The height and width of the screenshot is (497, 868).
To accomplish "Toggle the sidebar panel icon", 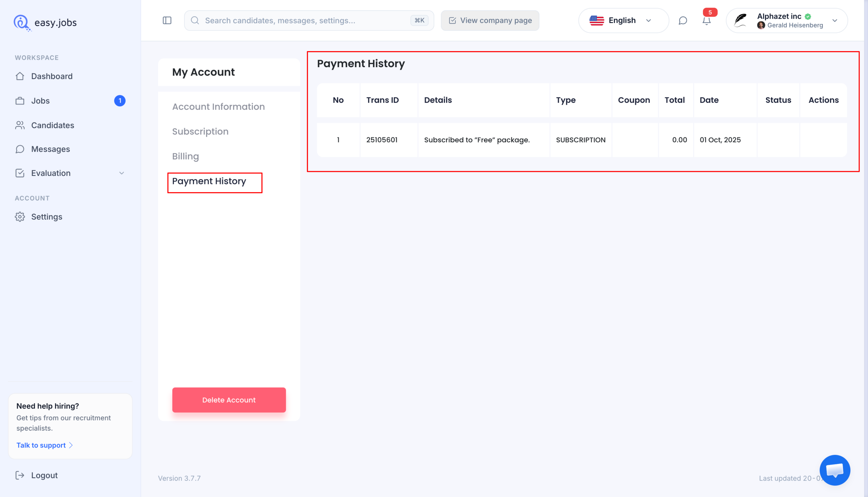I will click(x=167, y=20).
